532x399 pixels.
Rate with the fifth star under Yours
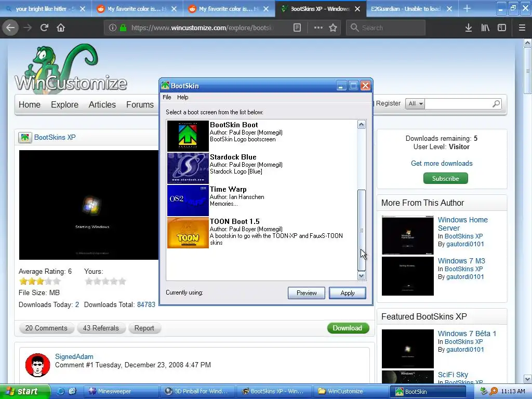pyautogui.click(x=122, y=281)
